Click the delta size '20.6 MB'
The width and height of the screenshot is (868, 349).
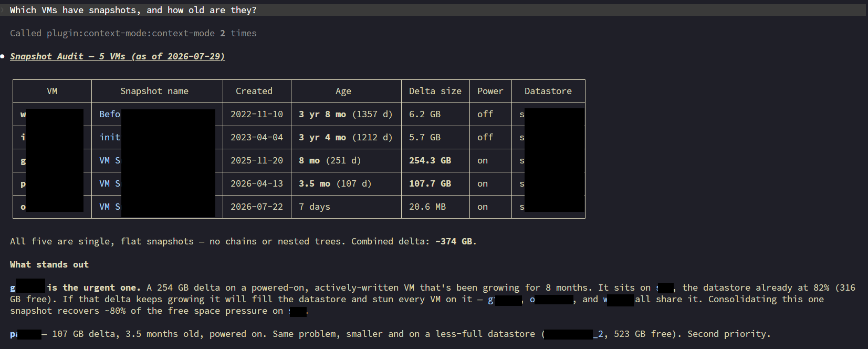[427, 207]
